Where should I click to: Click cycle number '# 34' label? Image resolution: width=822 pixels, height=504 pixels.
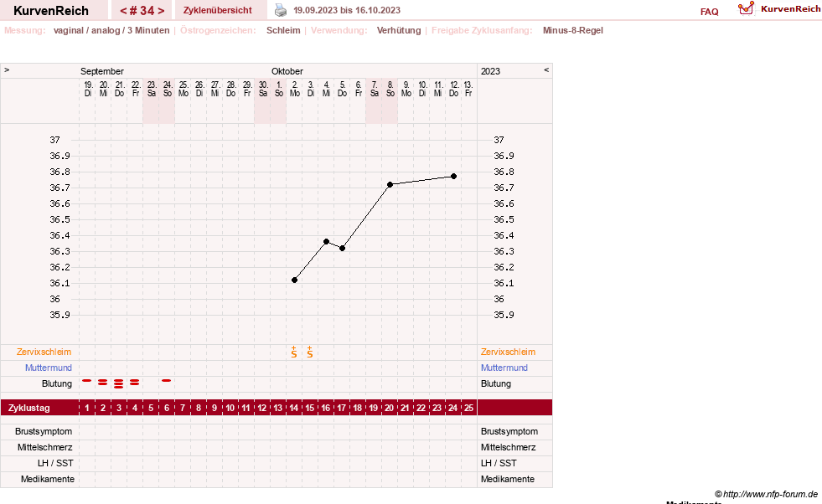tap(142, 11)
